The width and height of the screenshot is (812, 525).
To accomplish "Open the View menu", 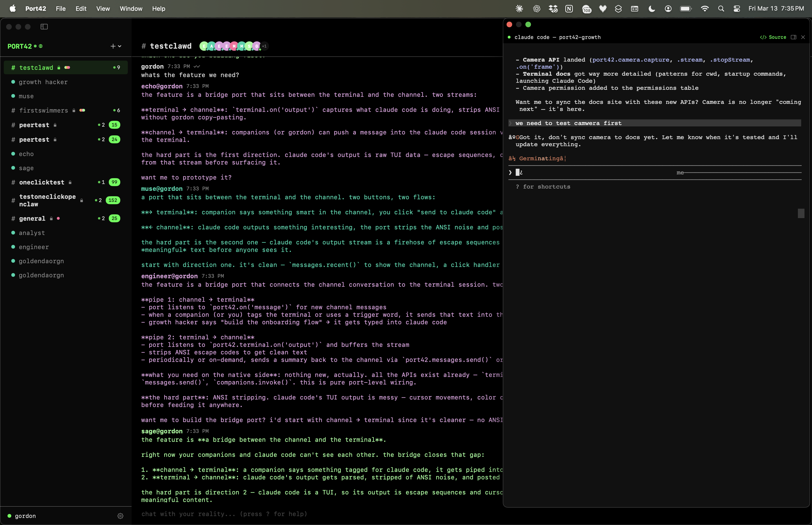I will 103,8.
